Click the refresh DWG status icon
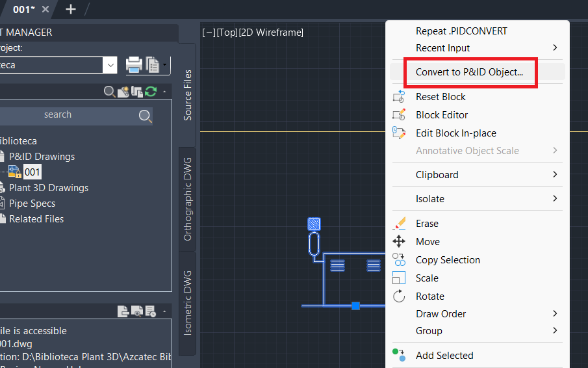588x368 pixels. (151, 91)
